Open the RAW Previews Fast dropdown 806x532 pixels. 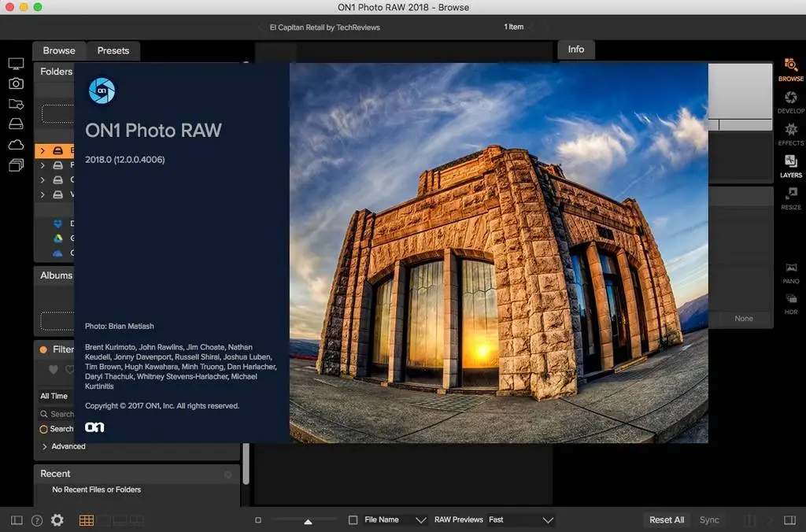[521, 520]
